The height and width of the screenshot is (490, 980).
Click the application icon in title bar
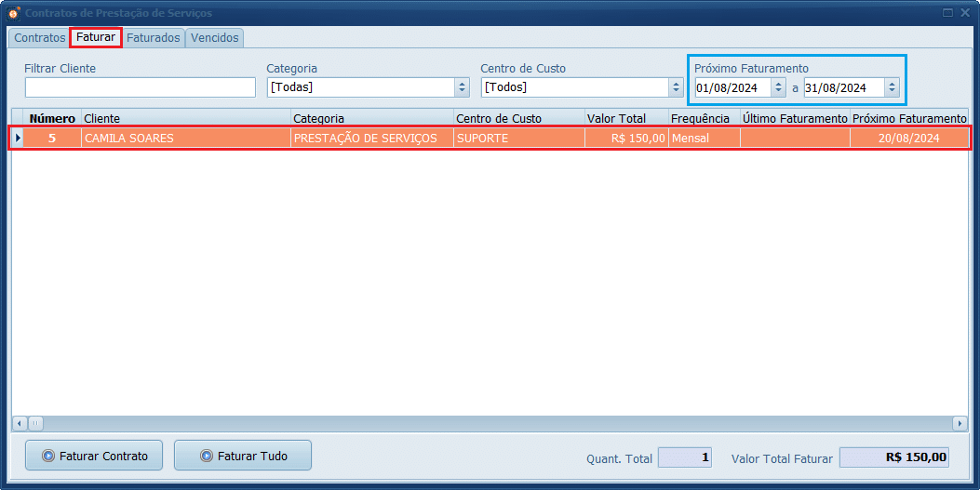point(13,13)
